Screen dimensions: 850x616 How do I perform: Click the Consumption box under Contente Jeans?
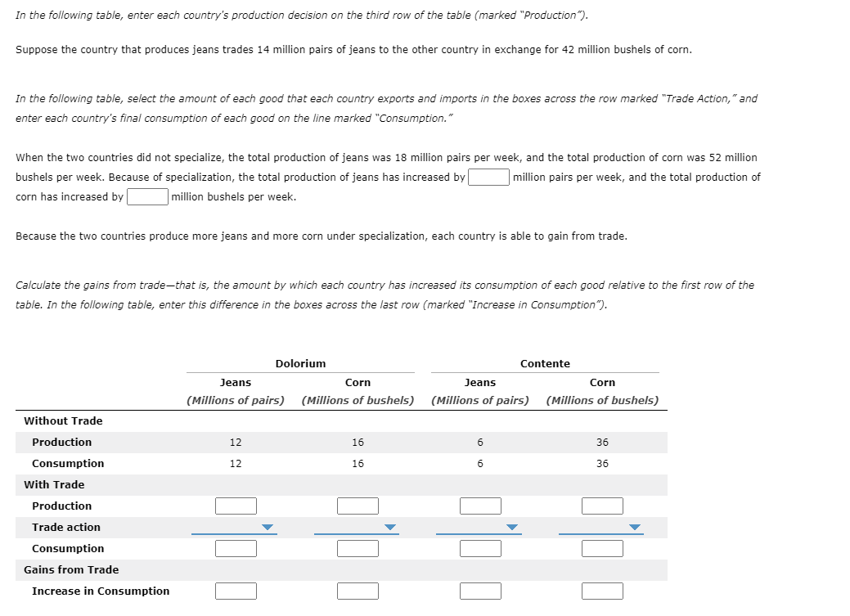click(480, 548)
